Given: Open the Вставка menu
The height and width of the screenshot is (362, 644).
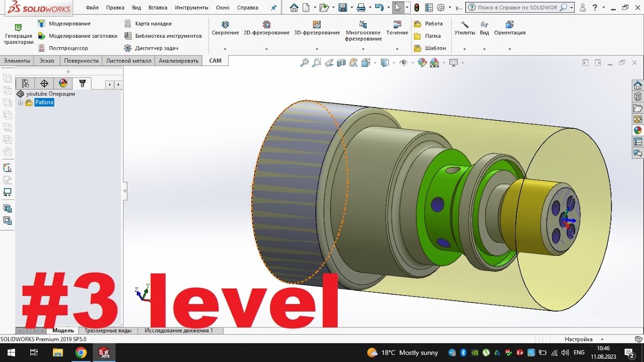Looking at the screenshot, I should tap(158, 8).
